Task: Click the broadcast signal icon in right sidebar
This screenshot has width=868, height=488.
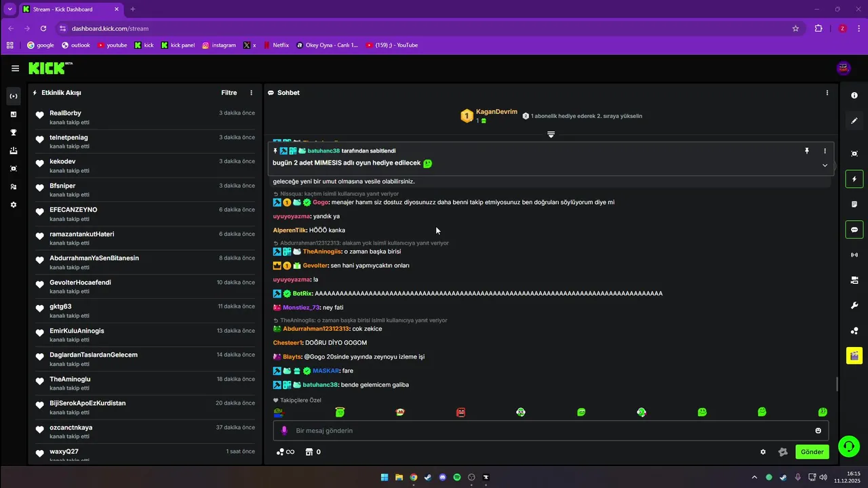Action: (854, 255)
